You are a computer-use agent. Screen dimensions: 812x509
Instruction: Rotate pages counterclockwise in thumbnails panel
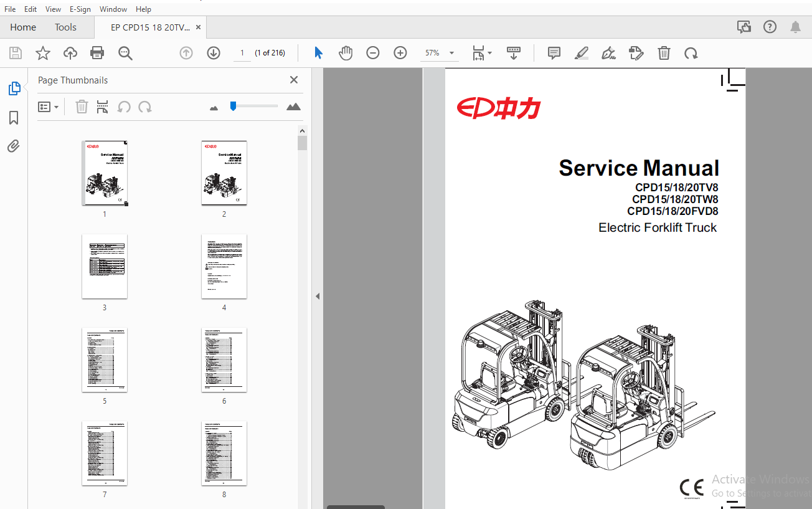(124, 107)
